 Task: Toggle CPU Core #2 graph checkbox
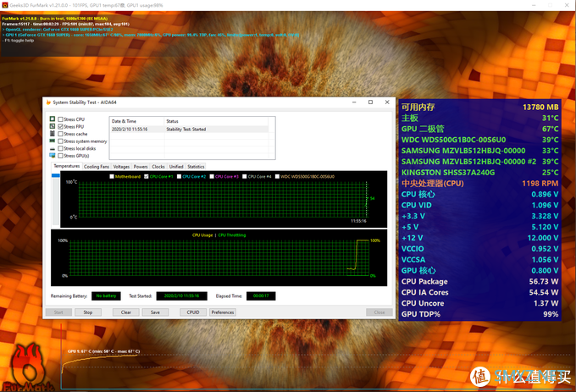[x=179, y=177]
